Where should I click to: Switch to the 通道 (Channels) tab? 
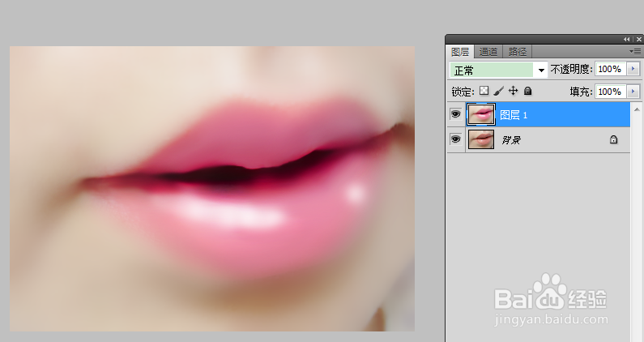click(488, 52)
